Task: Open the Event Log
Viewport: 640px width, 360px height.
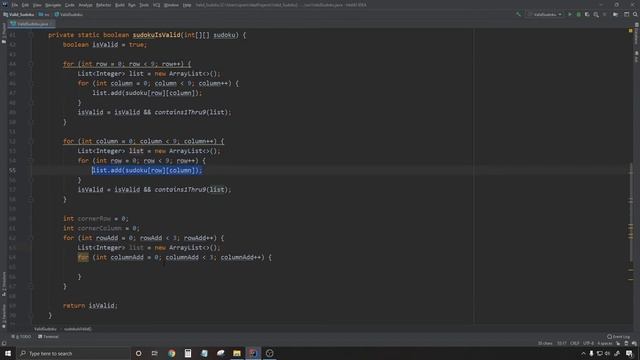Action: (618, 337)
